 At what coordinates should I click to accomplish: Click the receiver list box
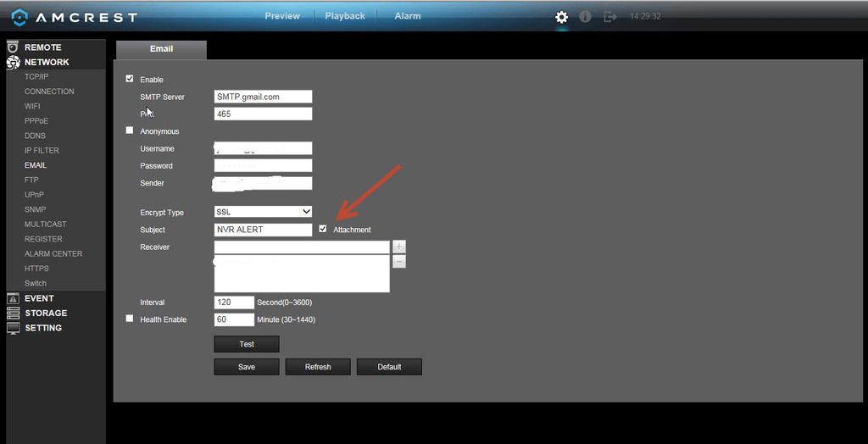(302, 274)
